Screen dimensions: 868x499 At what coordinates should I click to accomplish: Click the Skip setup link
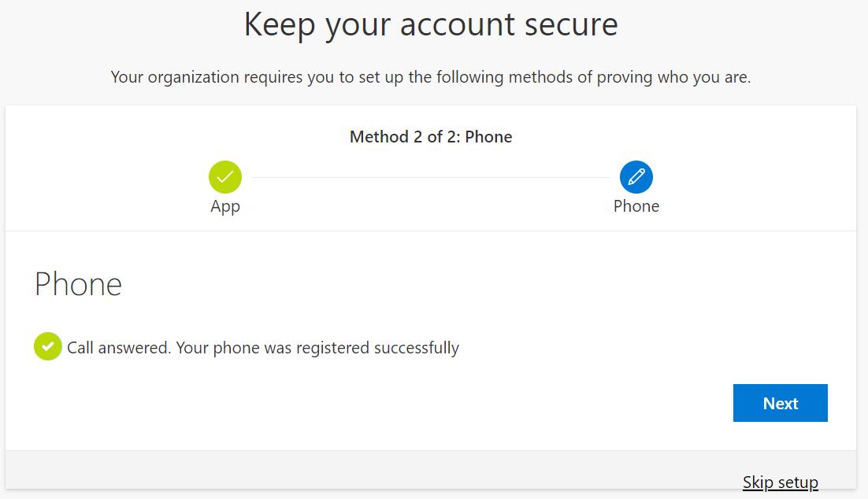[780, 482]
